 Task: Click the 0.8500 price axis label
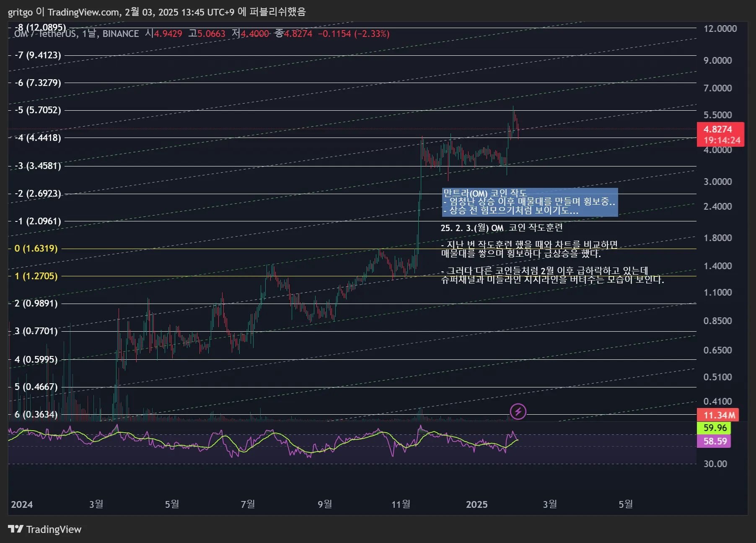[717, 321]
